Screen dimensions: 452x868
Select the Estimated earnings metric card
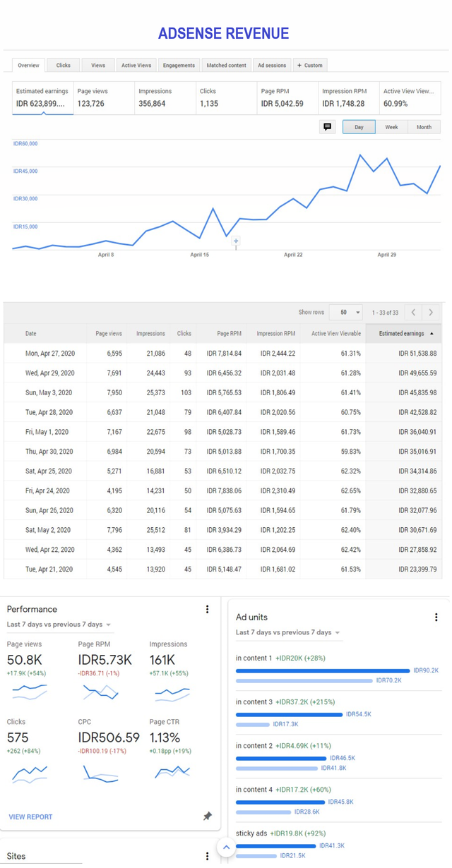[x=43, y=98]
